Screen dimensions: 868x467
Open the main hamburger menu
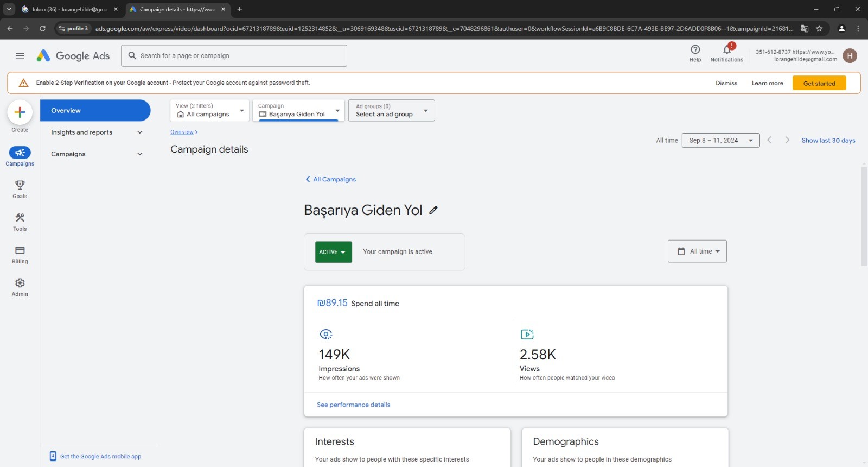[x=20, y=55]
